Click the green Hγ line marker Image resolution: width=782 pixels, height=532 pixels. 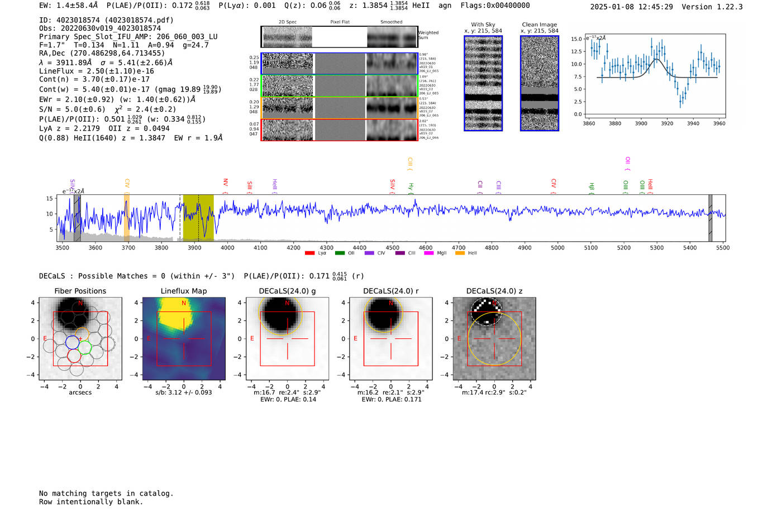[x=411, y=188]
